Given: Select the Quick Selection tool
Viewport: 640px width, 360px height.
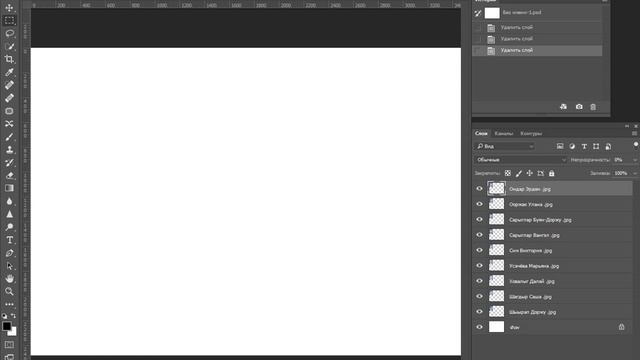Looking at the screenshot, I should pyautogui.click(x=9, y=47).
